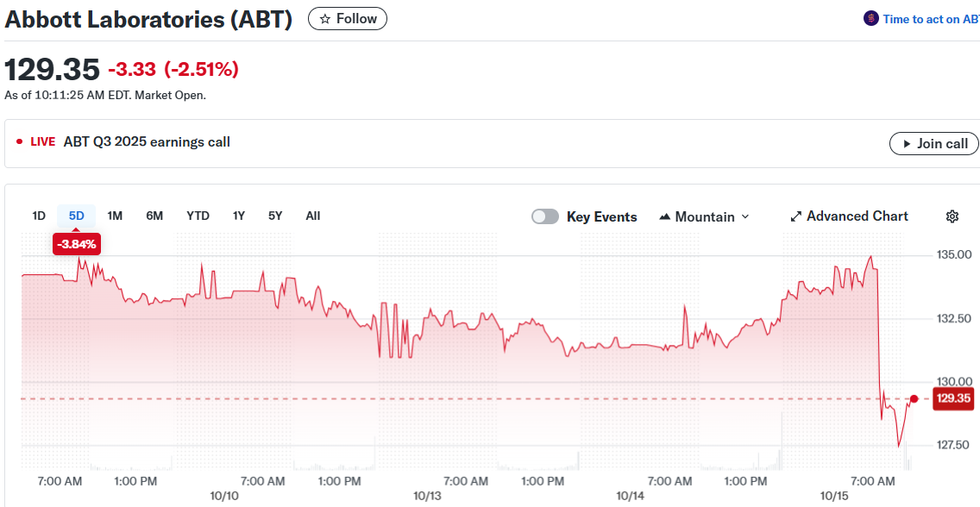Image resolution: width=980 pixels, height=507 pixels.
Task: Toggle the Key Events switch
Action: click(545, 216)
